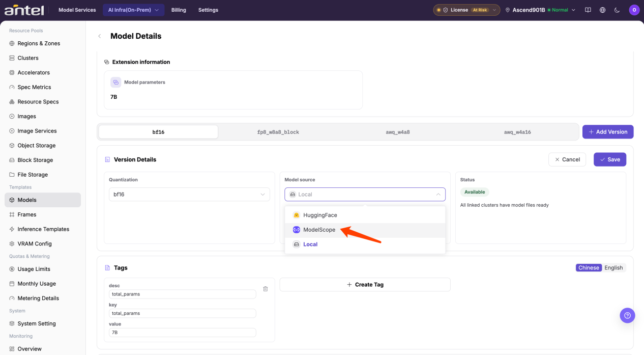
Task: Click the Add Version button
Action: point(608,132)
